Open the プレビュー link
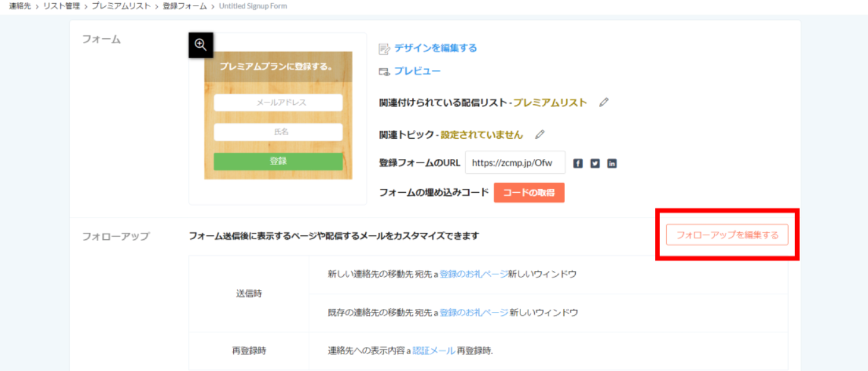The image size is (868, 371). tap(417, 72)
